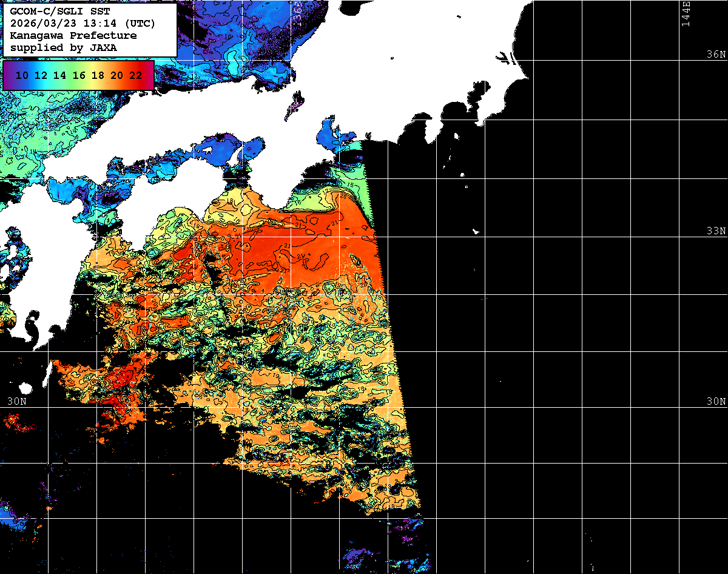728x574 pixels.
Task: Select the 14 mark on temperature scale
Action: 59,75
